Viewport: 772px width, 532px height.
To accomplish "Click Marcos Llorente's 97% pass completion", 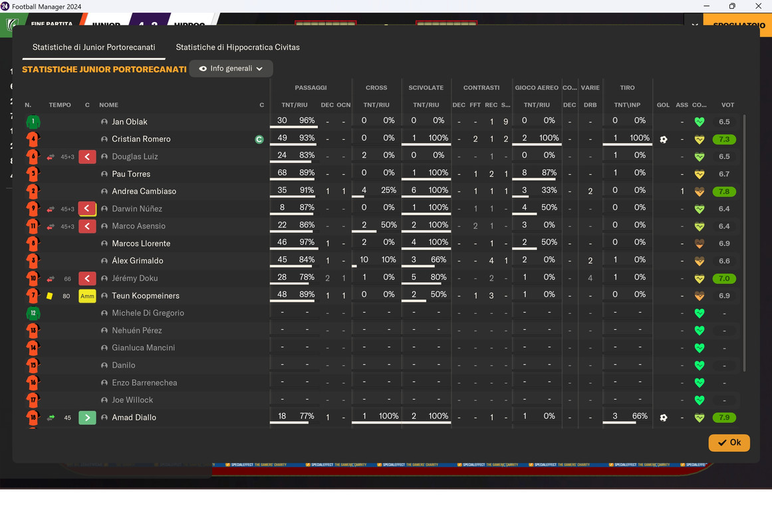I will [x=307, y=242].
